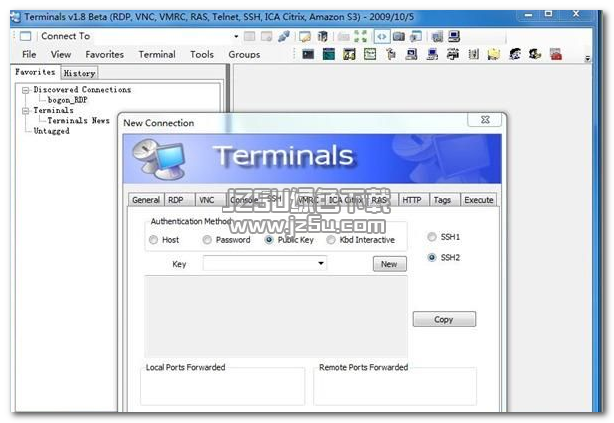Select the Host authentication radio button

[154, 239]
